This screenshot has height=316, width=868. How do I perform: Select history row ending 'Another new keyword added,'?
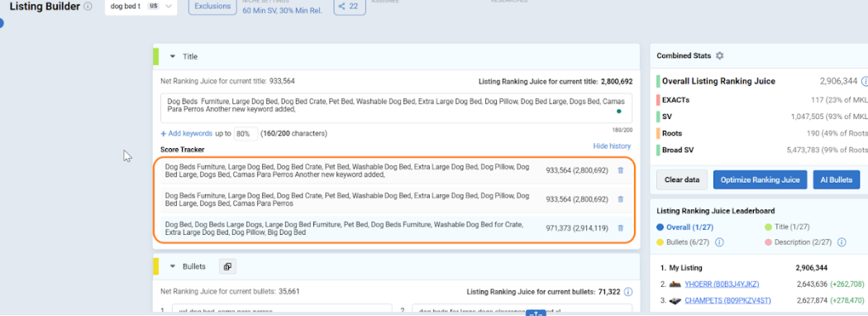(396, 170)
